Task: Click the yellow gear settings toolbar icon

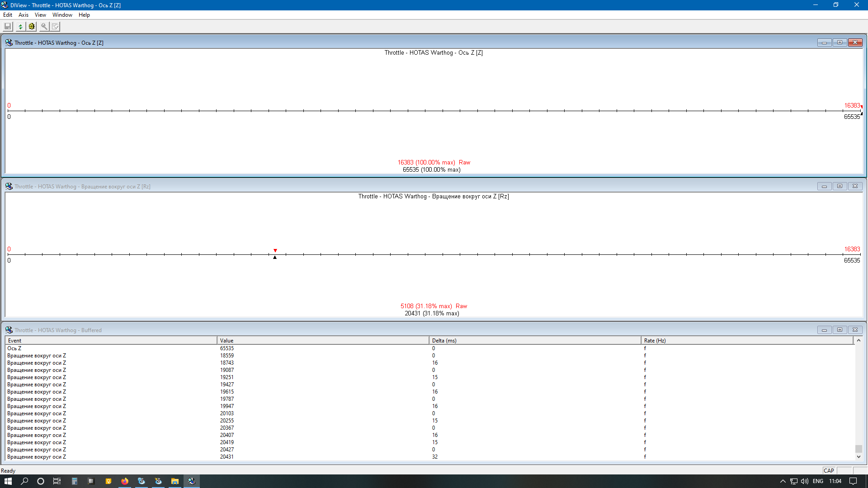Action: pos(32,27)
